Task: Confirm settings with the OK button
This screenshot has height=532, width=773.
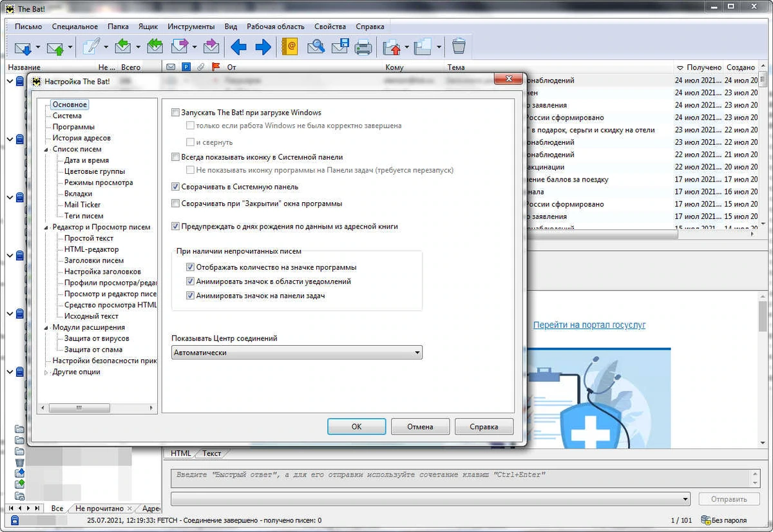Action: click(x=356, y=426)
